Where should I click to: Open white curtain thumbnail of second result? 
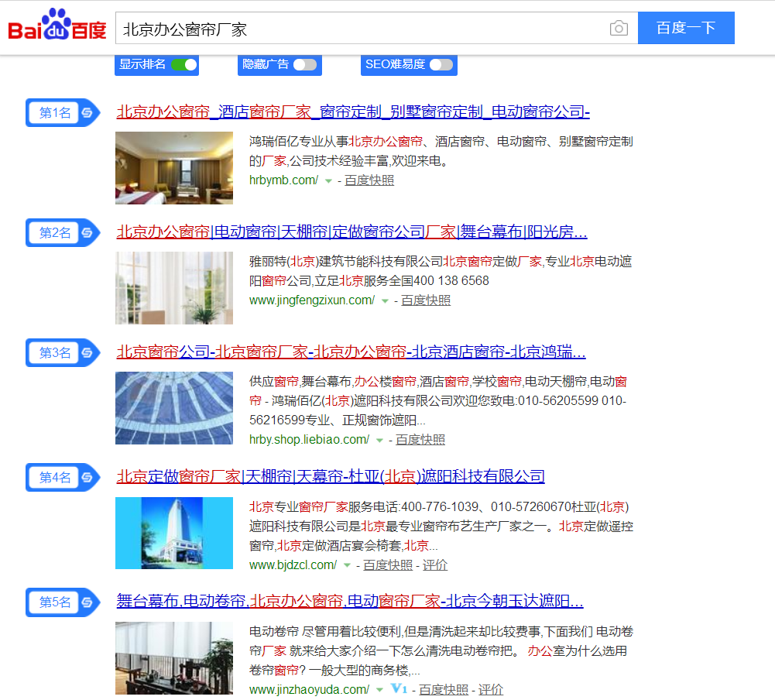point(174,288)
